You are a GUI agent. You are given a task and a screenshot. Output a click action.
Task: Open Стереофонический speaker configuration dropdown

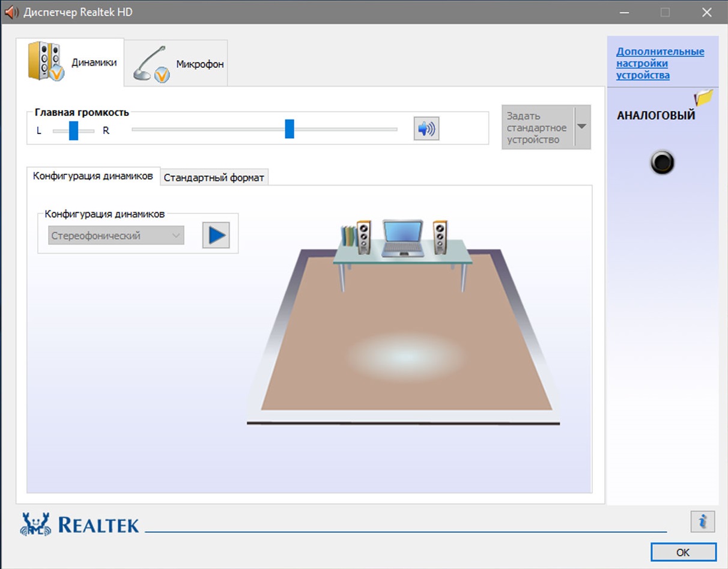pos(116,236)
